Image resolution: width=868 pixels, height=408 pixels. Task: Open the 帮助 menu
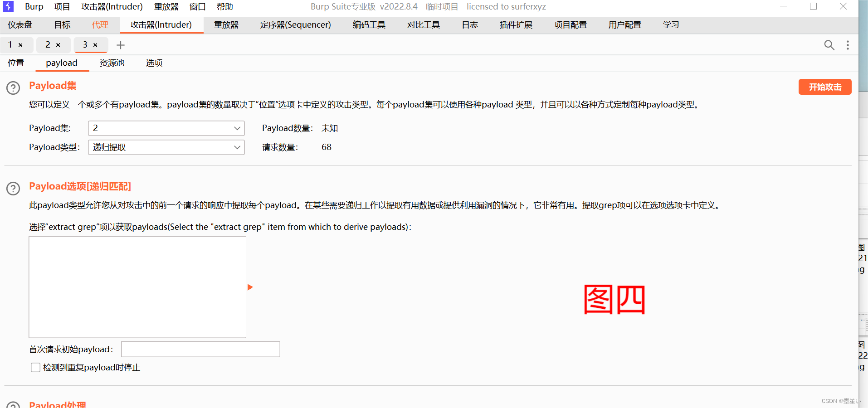tap(225, 7)
